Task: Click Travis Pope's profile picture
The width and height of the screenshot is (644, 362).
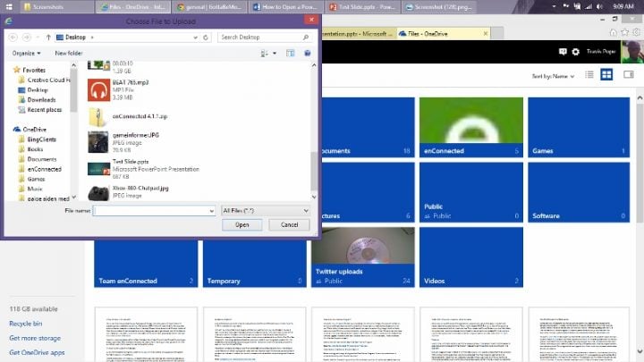Action: click(x=632, y=52)
